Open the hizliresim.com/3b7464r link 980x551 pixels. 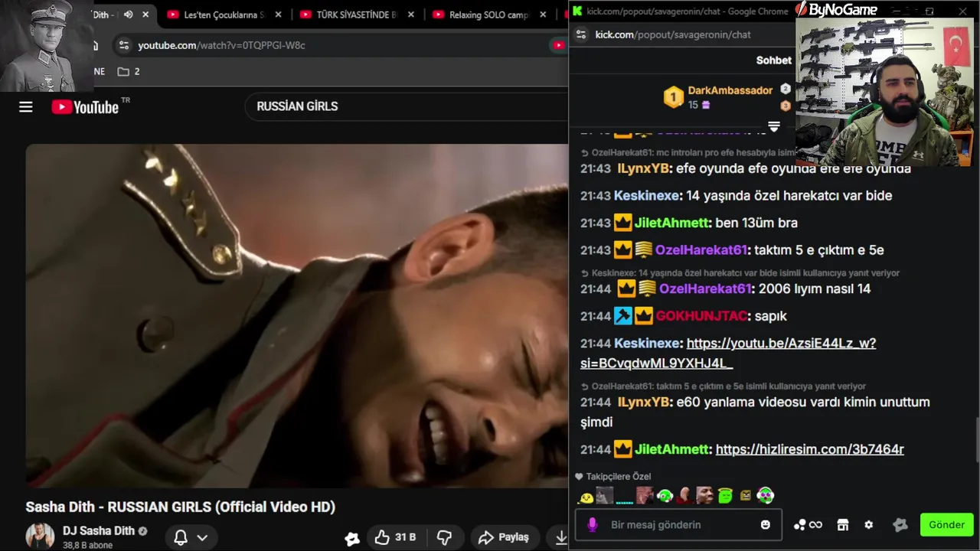[809, 450]
